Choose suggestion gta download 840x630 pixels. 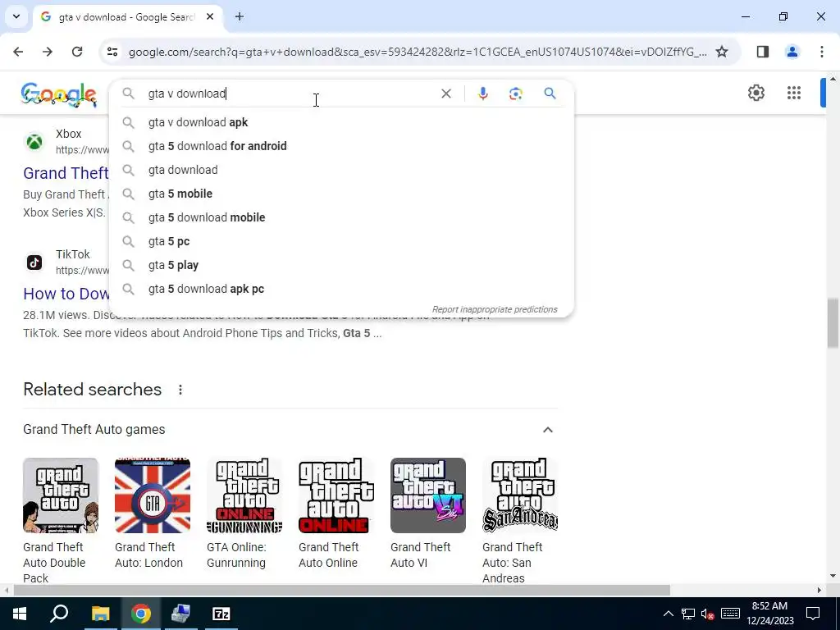(341, 170)
